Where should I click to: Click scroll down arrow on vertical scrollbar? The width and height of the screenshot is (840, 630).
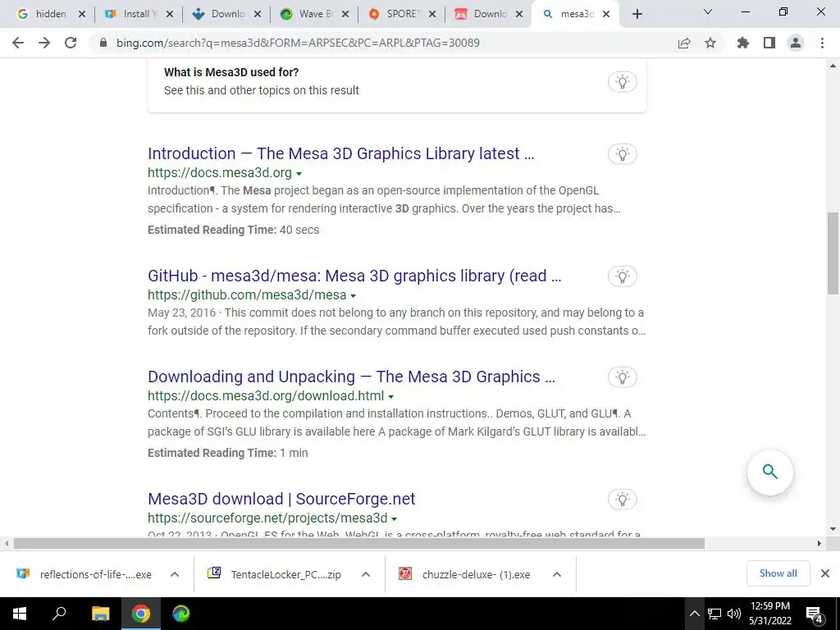[833, 529]
